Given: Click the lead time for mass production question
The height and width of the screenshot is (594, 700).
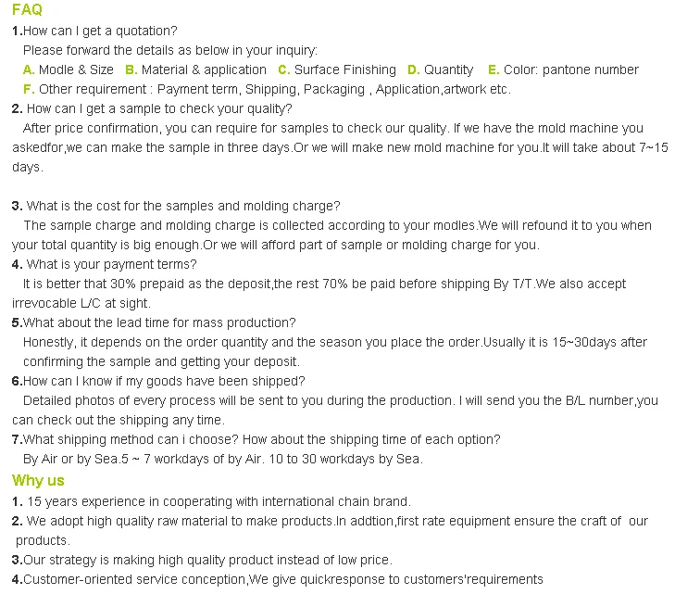Looking at the screenshot, I should (154, 322).
